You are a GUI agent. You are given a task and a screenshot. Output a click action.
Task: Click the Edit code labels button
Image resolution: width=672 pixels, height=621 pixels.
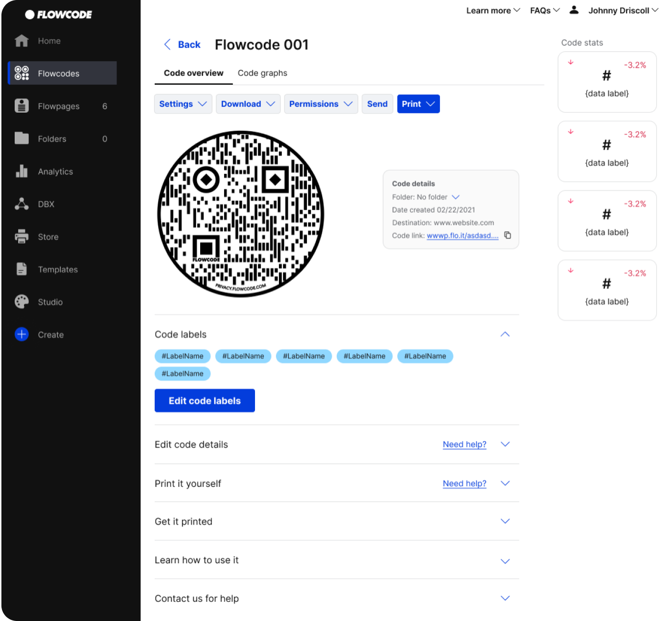tap(205, 401)
